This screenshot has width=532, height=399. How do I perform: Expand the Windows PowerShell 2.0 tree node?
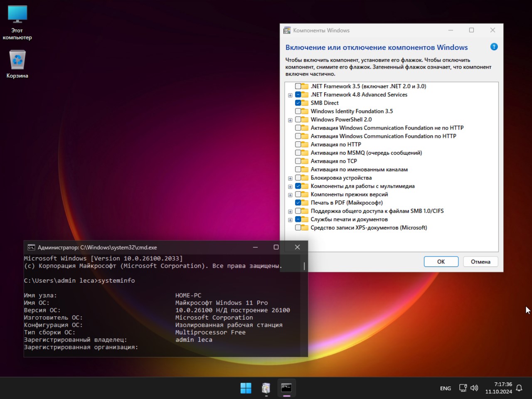290,120
